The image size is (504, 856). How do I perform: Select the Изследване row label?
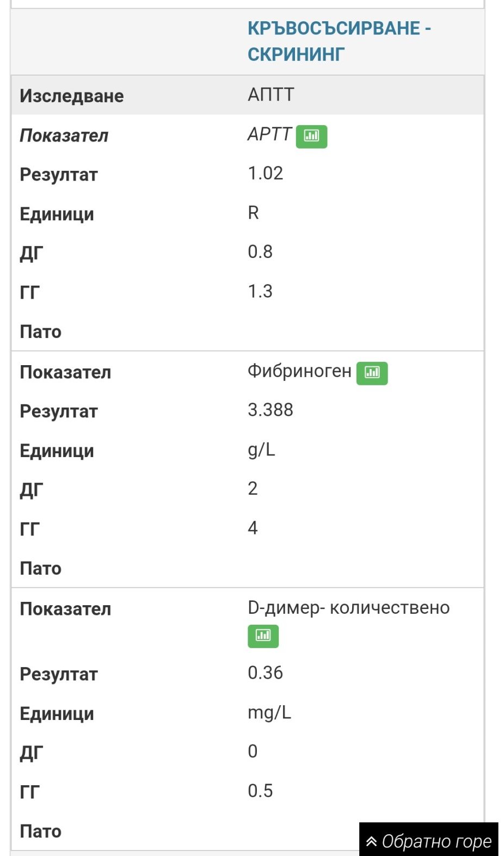72,96
